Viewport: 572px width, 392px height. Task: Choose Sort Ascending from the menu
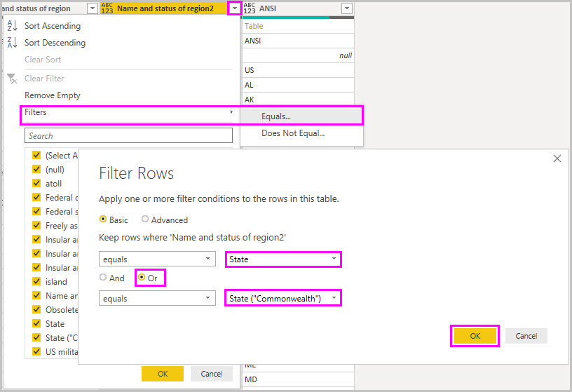tap(53, 26)
